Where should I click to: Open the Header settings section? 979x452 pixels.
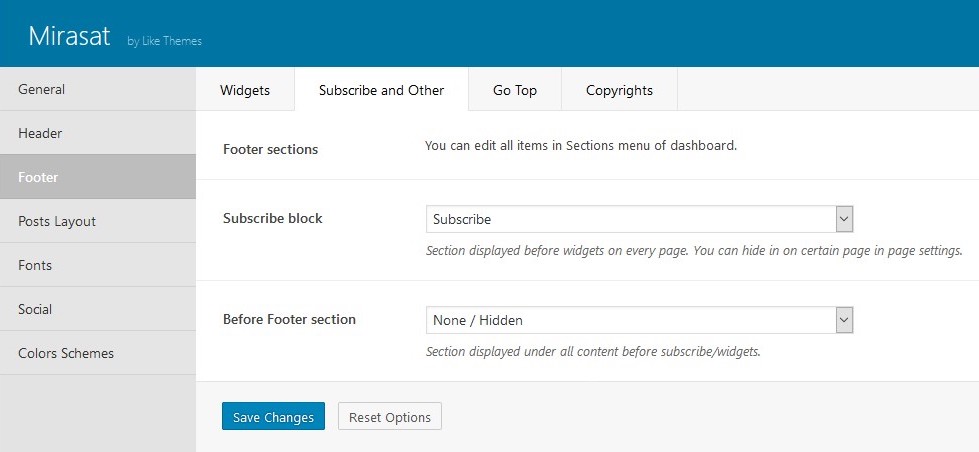coord(97,133)
